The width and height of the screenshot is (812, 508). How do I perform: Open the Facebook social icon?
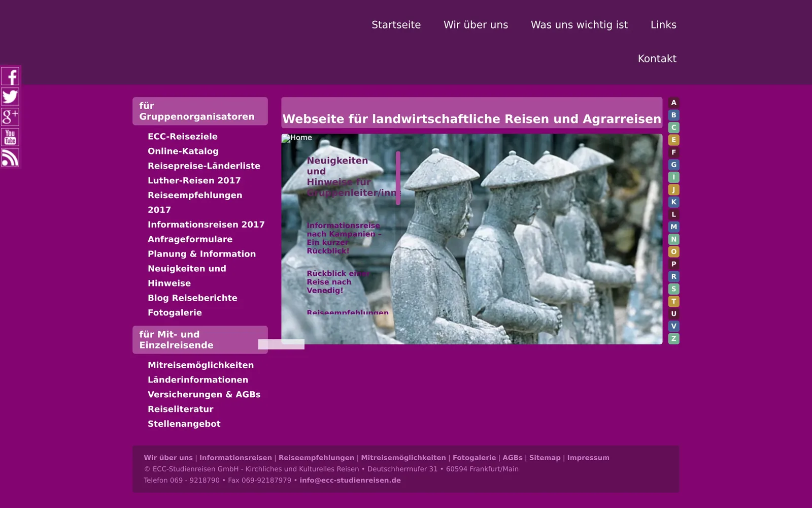click(x=10, y=76)
